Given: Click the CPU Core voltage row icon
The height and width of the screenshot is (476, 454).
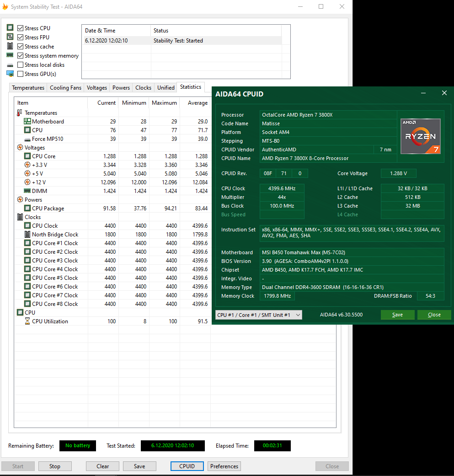Looking at the screenshot, I should point(27,156).
